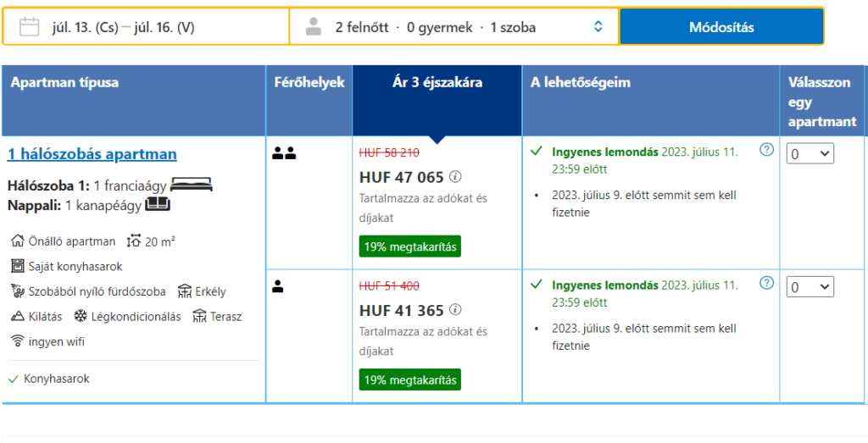This screenshot has width=868, height=443.
Task: Click the air conditioning snowflake icon
Action: (x=81, y=316)
